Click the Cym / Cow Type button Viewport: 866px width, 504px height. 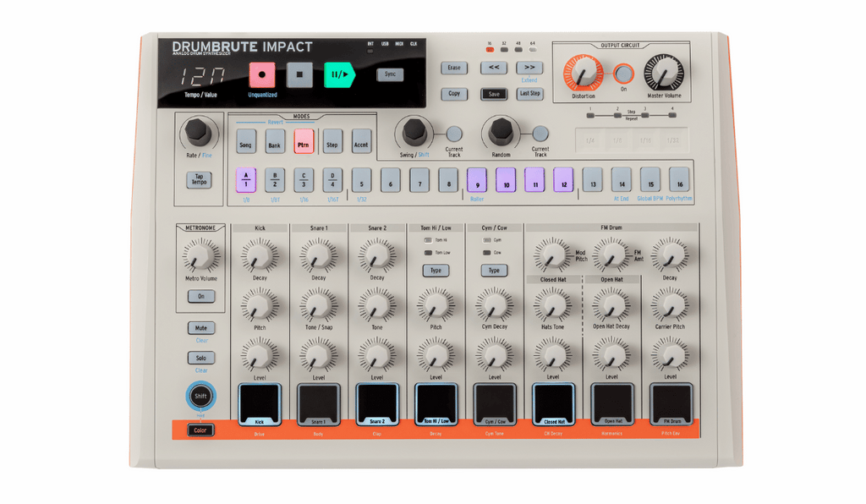(494, 271)
